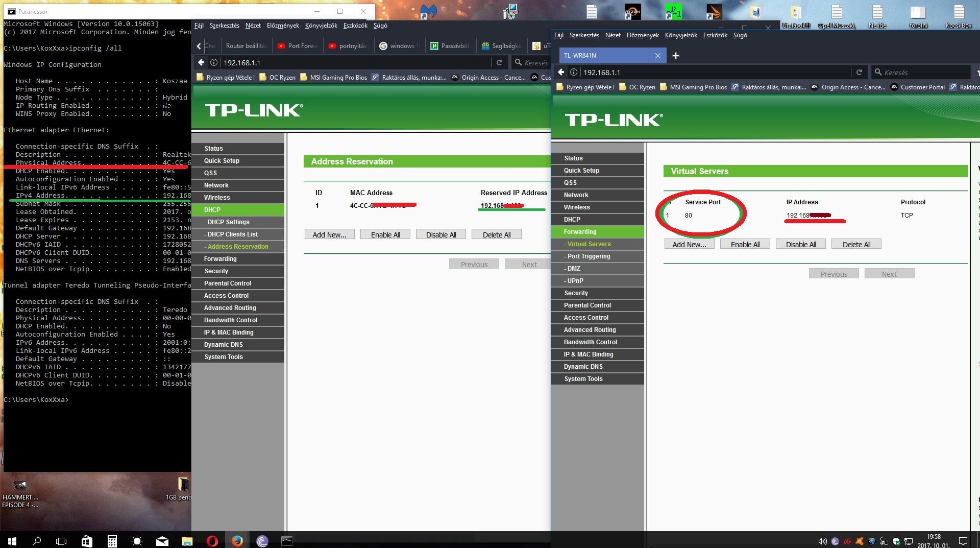Image resolution: width=980 pixels, height=548 pixels.
Task: Open the sun-shaped brightness app in taskbar
Action: click(x=137, y=541)
